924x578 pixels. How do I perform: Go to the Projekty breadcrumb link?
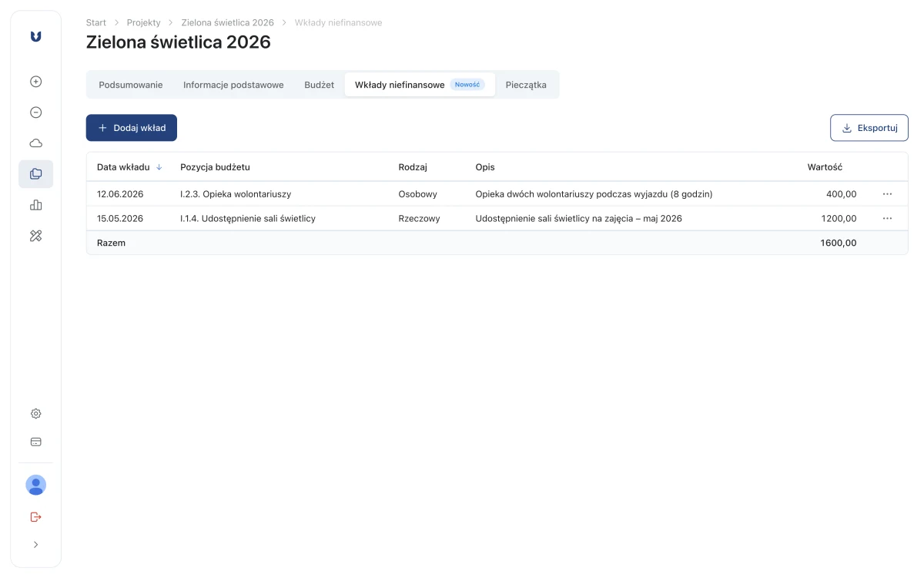(144, 23)
